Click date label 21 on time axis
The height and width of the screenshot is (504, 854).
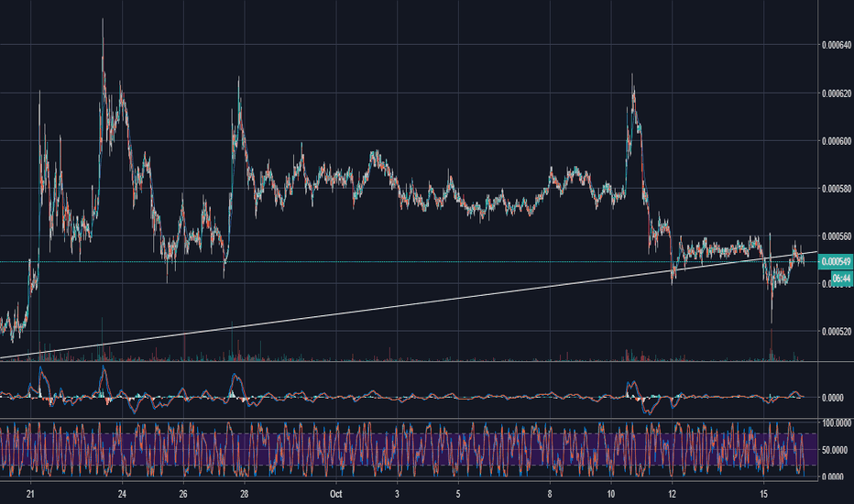point(30,494)
